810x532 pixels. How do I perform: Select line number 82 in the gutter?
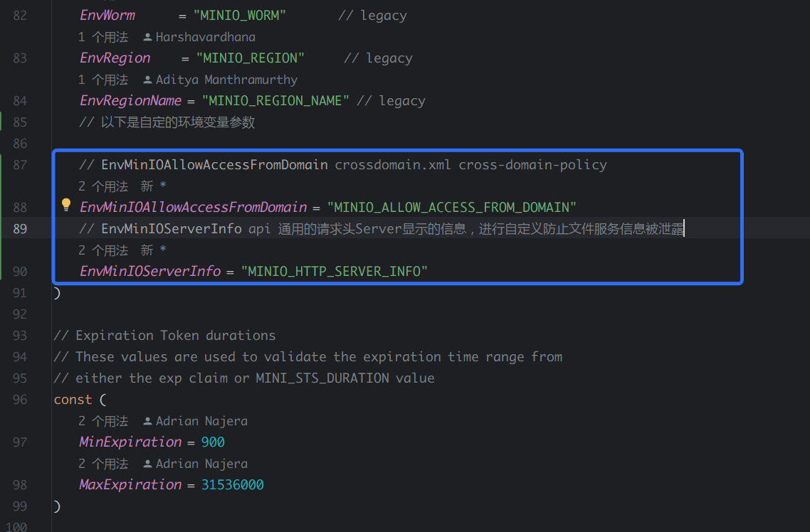[20, 16]
